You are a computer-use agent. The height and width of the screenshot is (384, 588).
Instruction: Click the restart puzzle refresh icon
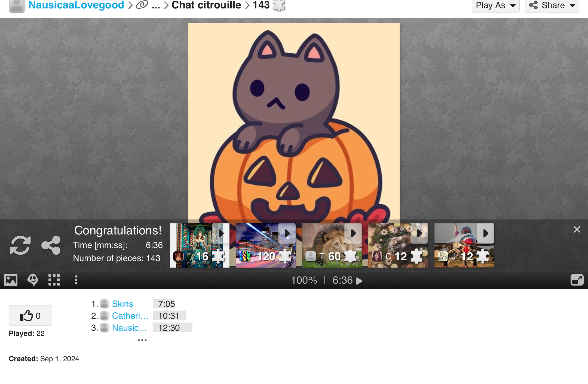pyautogui.click(x=20, y=245)
